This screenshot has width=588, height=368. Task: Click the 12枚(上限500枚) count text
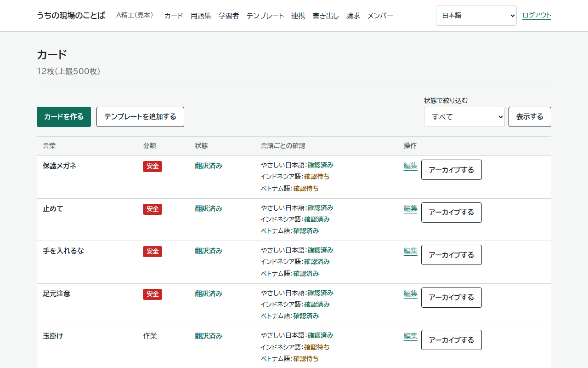68,71
